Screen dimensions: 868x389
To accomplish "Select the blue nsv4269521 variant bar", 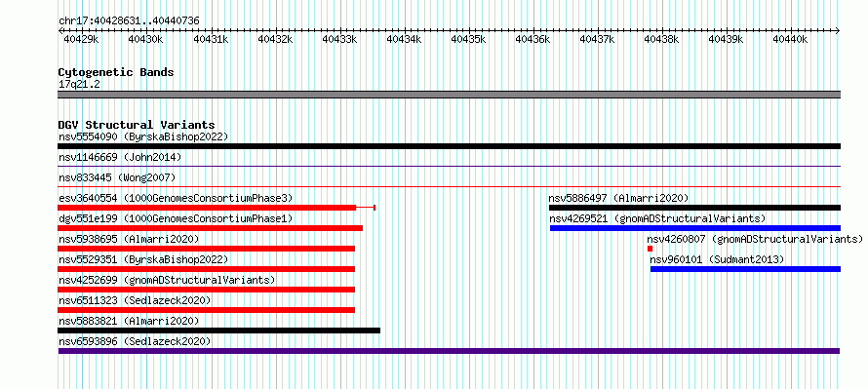I will coord(695,228).
